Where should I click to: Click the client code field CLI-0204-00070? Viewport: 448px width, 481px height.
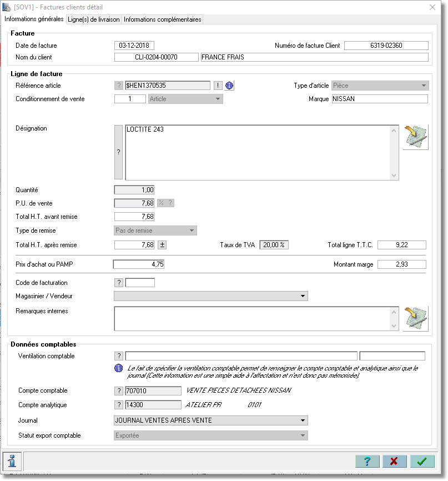point(157,57)
